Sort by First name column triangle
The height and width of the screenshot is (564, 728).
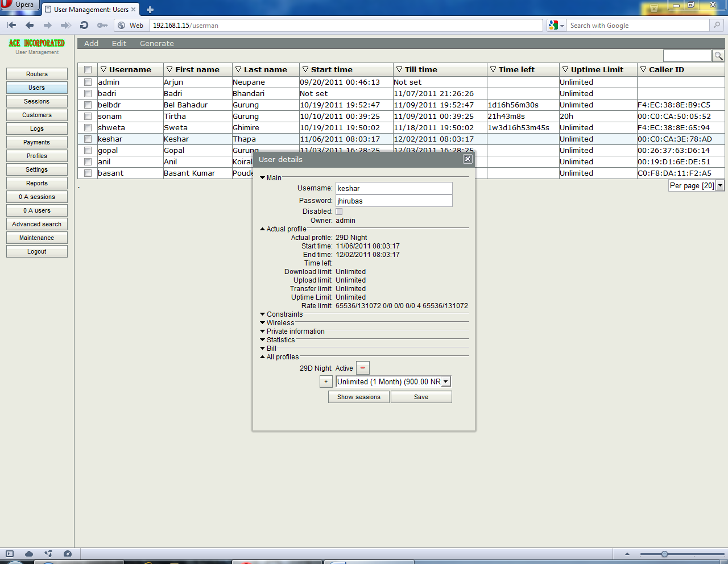[x=169, y=69]
